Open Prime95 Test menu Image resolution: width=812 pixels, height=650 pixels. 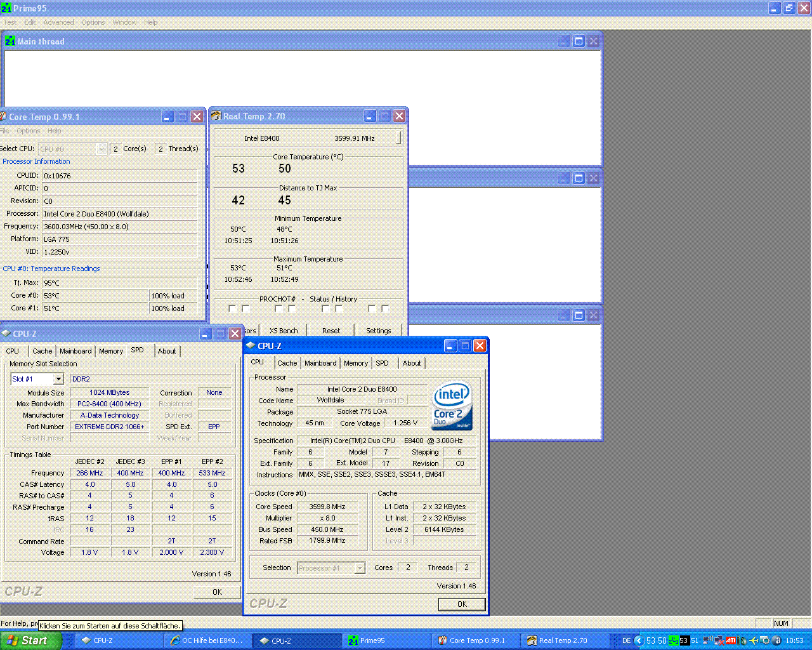pyautogui.click(x=10, y=22)
